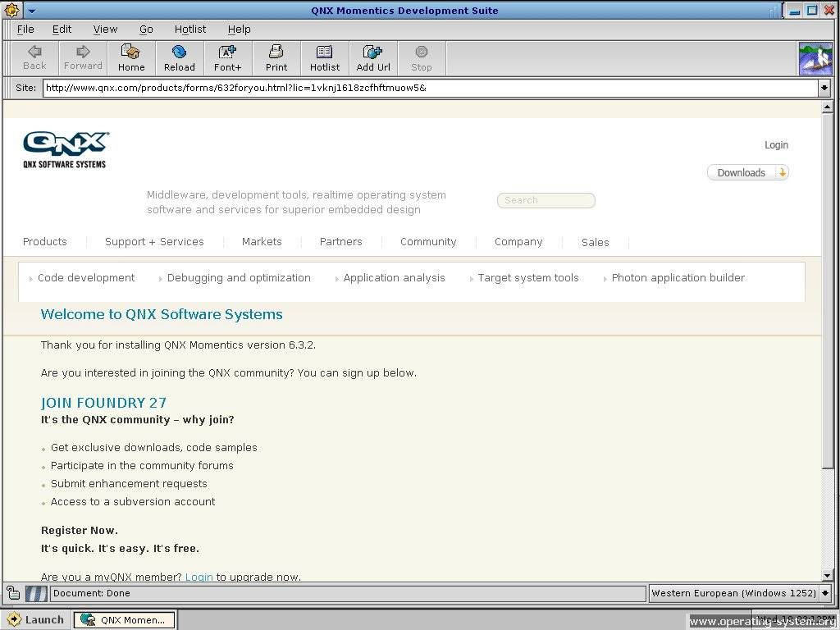Increase text size with Font+

(x=228, y=58)
